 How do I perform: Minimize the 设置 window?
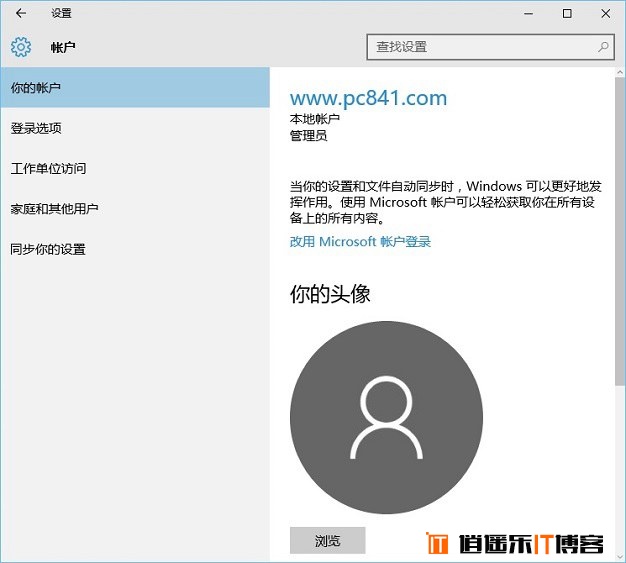click(x=529, y=14)
